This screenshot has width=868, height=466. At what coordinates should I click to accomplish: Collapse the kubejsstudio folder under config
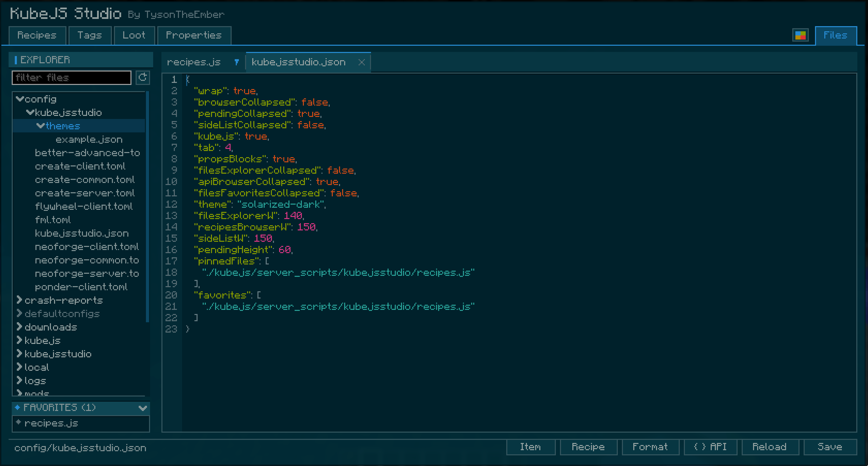(30, 112)
